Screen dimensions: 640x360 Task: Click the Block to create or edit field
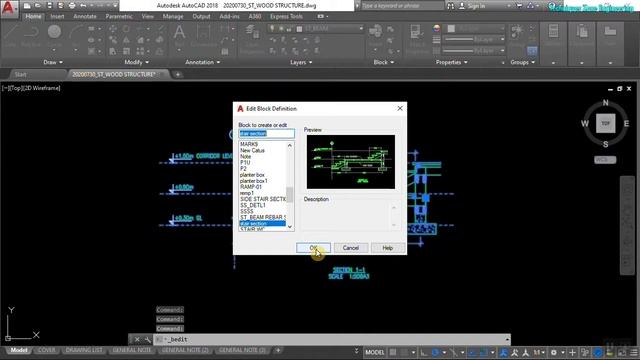267,133
